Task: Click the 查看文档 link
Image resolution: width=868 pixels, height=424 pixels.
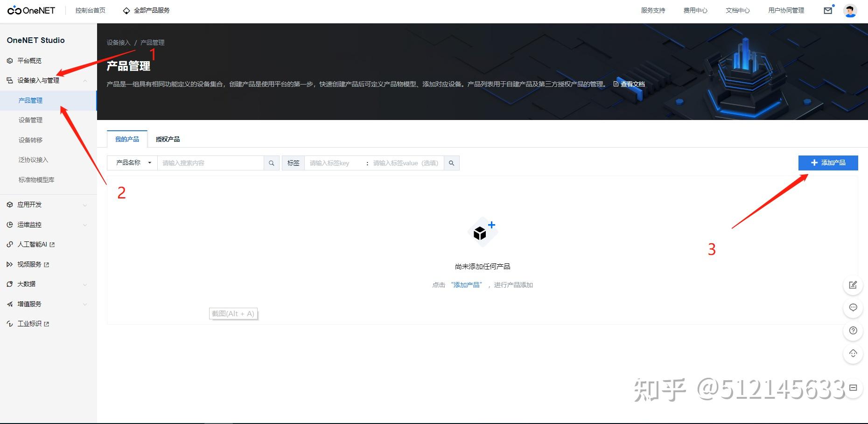Action: tap(629, 84)
